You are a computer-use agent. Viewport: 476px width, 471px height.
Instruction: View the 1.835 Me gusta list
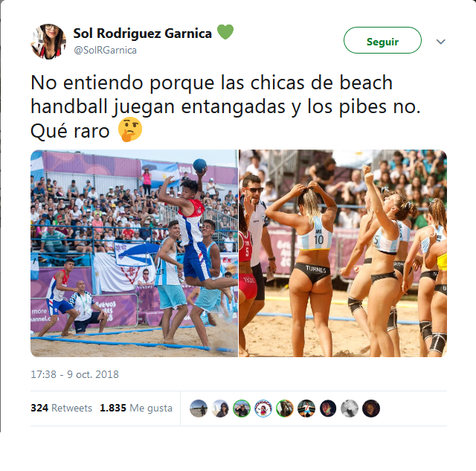click(x=136, y=408)
